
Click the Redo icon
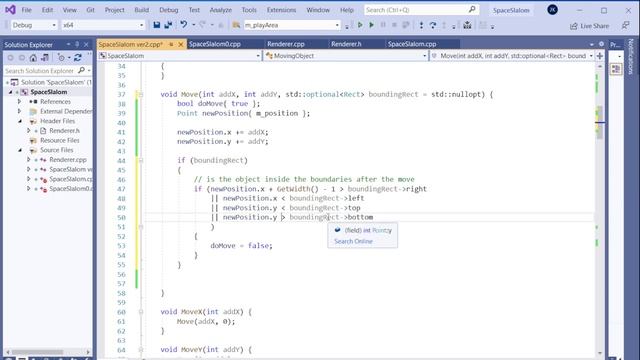[x=203, y=25]
